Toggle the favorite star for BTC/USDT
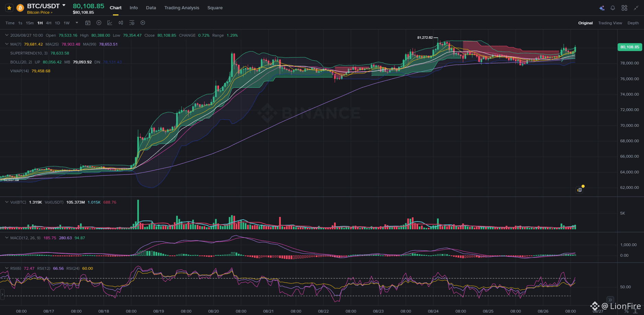The image size is (644, 315). coord(9,8)
